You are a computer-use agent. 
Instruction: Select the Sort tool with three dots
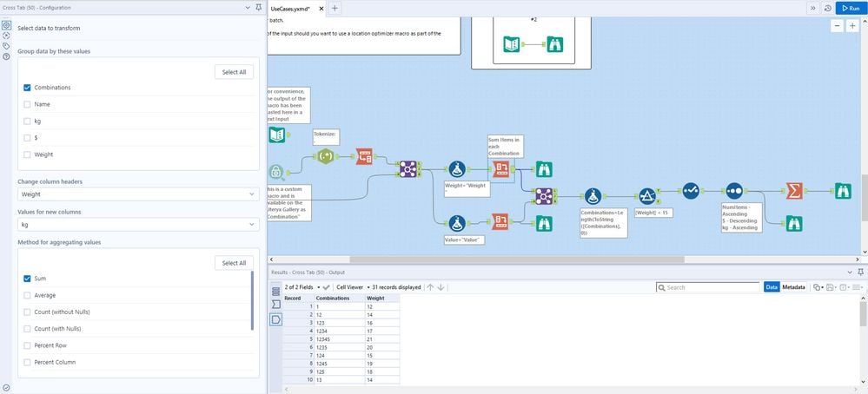click(734, 191)
